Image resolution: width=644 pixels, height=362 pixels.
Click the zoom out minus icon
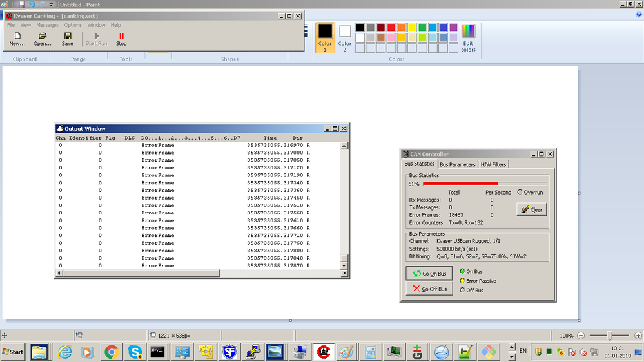click(581, 336)
